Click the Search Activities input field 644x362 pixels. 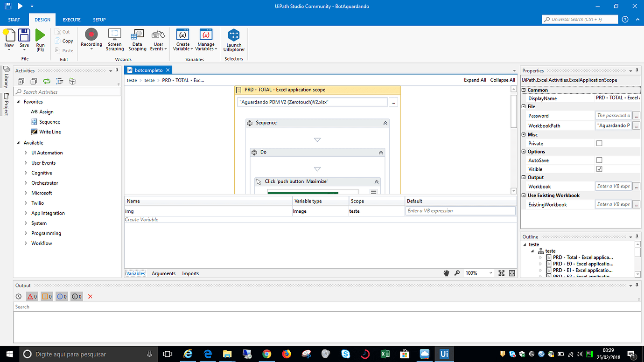click(x=70, y=92)
